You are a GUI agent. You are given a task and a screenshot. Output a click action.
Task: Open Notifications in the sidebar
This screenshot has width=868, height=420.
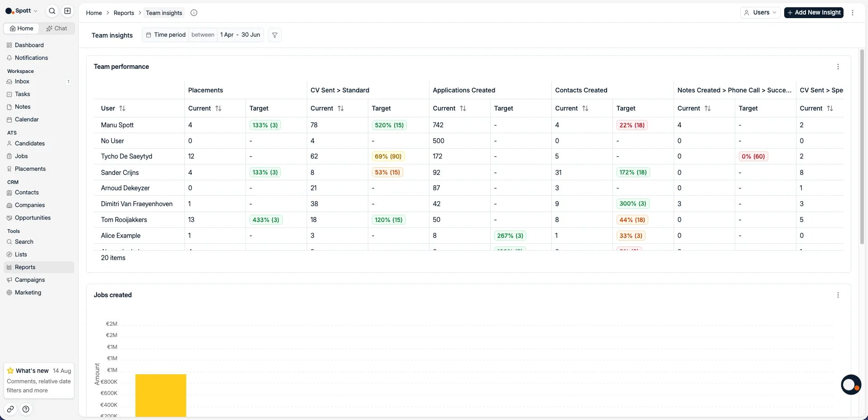pos(39,58)
